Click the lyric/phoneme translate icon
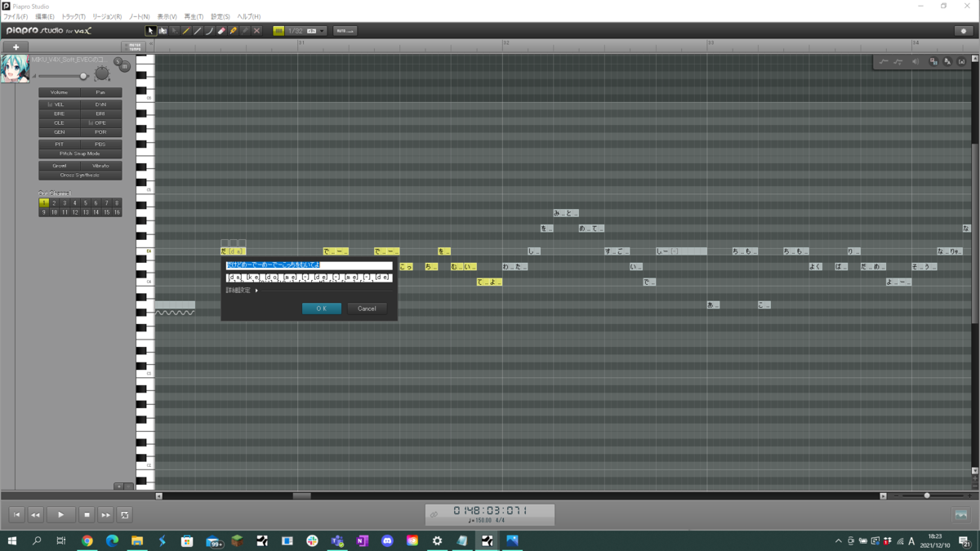980x551 pixels. [x=947, y=62]
